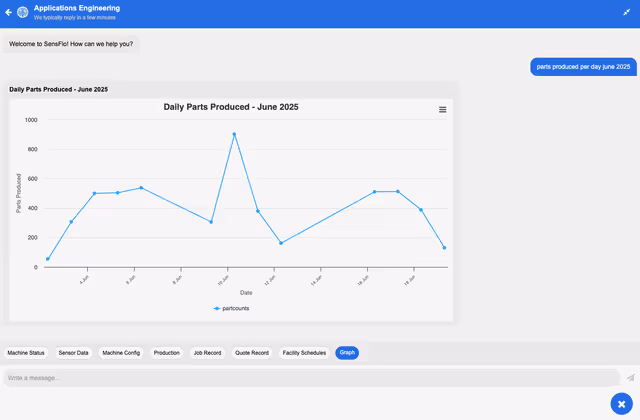Image resolution: width=640 pixels, height=420 pixels.
Task: Click the last data point at chart right end
Action: click(444, 248)
